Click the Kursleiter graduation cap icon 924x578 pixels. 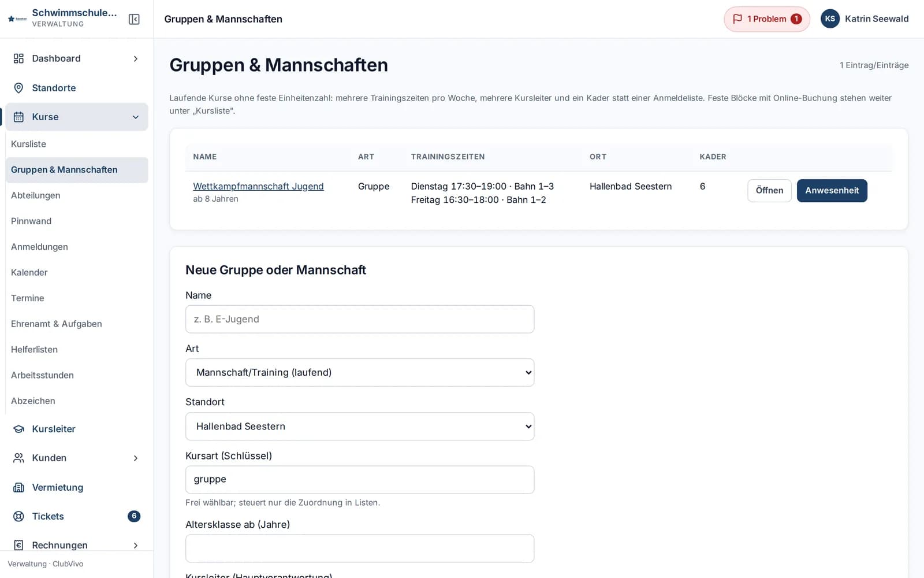(x=18, y=429)
